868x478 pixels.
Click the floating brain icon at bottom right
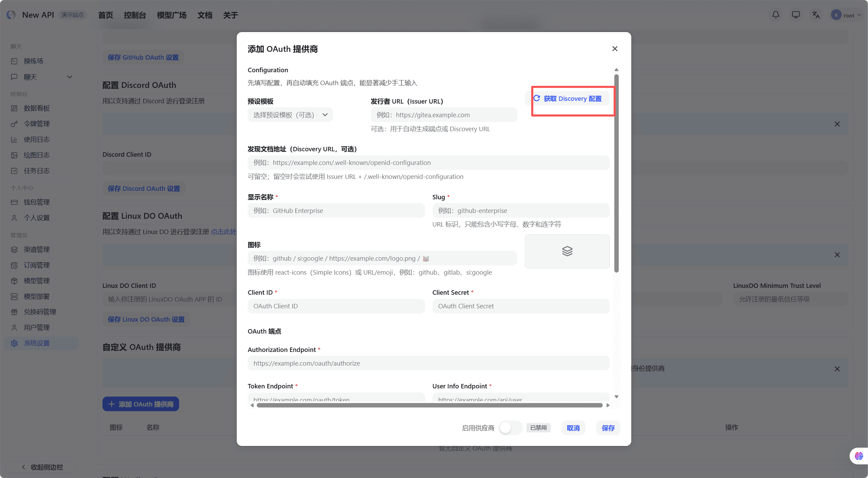click(859, 456)
